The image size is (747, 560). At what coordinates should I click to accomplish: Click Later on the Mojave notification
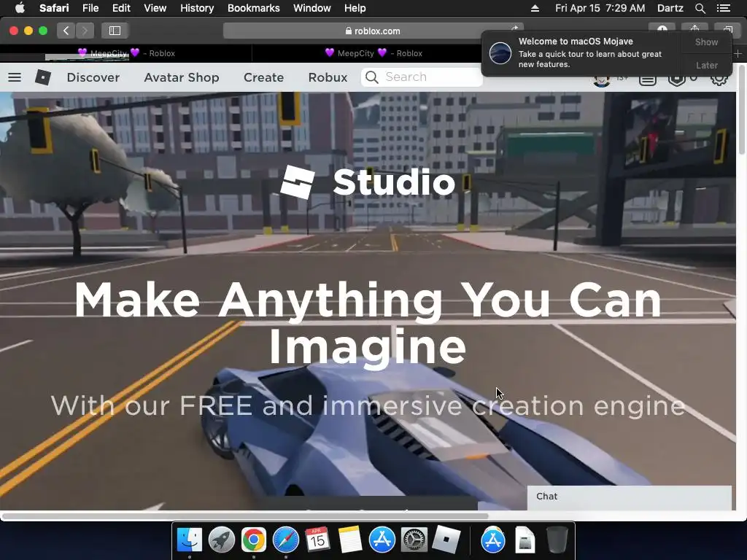[706, 65]
